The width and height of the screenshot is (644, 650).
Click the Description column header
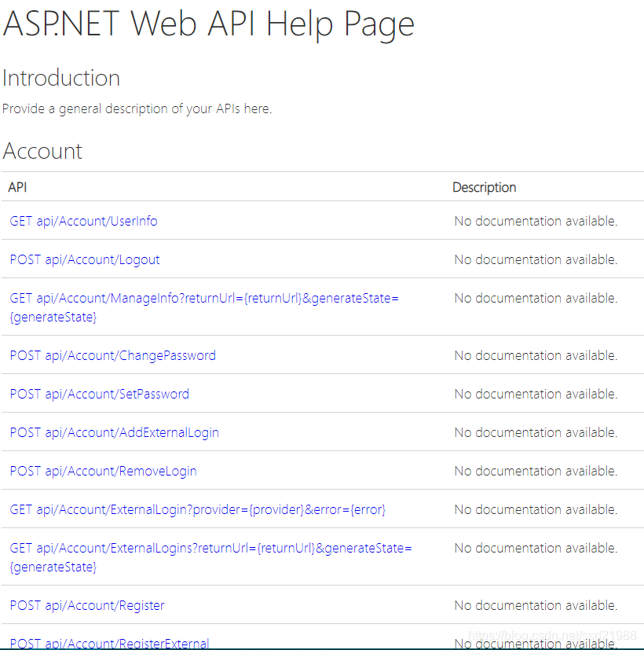(484, 187)
